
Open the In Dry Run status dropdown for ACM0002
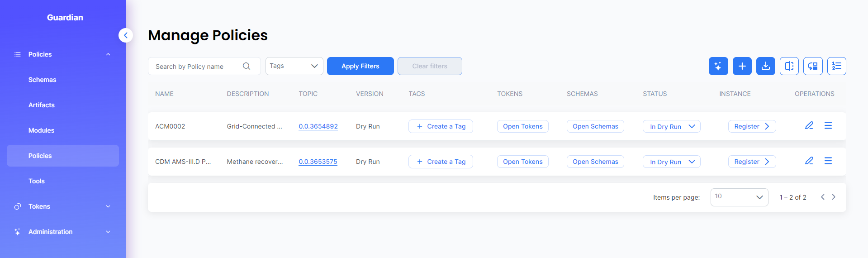pyautogui.click(x=671, y=126)
